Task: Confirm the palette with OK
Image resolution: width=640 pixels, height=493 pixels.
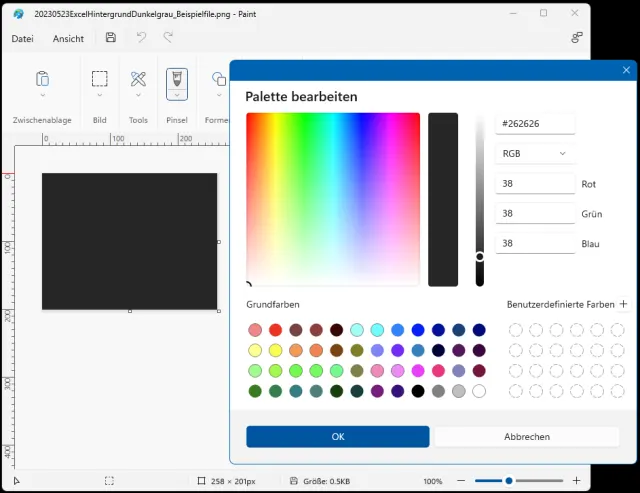Action: 338,437
